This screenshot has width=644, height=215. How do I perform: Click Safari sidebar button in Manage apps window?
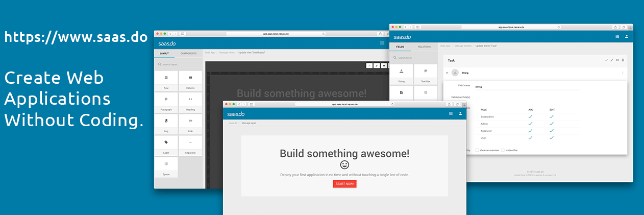[x=252, y=104]
